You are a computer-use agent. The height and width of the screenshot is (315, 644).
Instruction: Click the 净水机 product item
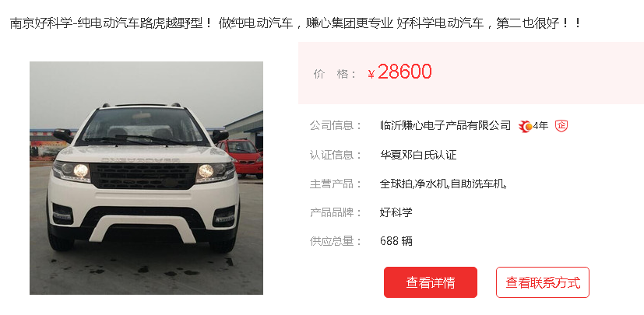[x=431, y=184]
